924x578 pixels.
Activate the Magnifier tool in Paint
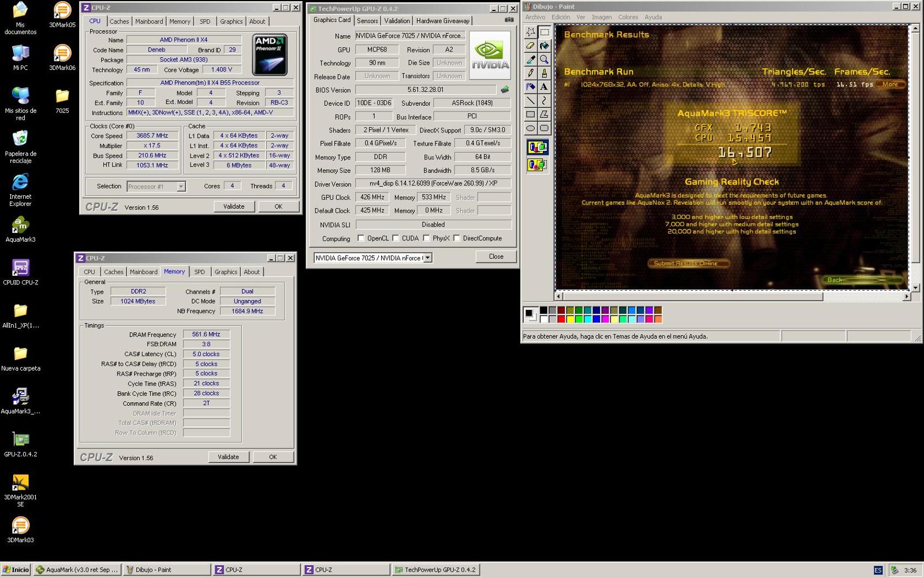544,60
